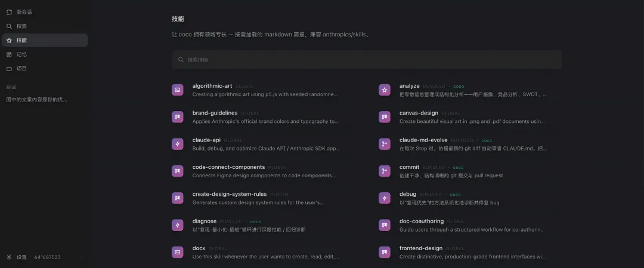The image size is (644, 268).
Task: Click the GLOBAL label next to claude-api
Action: 233,140
